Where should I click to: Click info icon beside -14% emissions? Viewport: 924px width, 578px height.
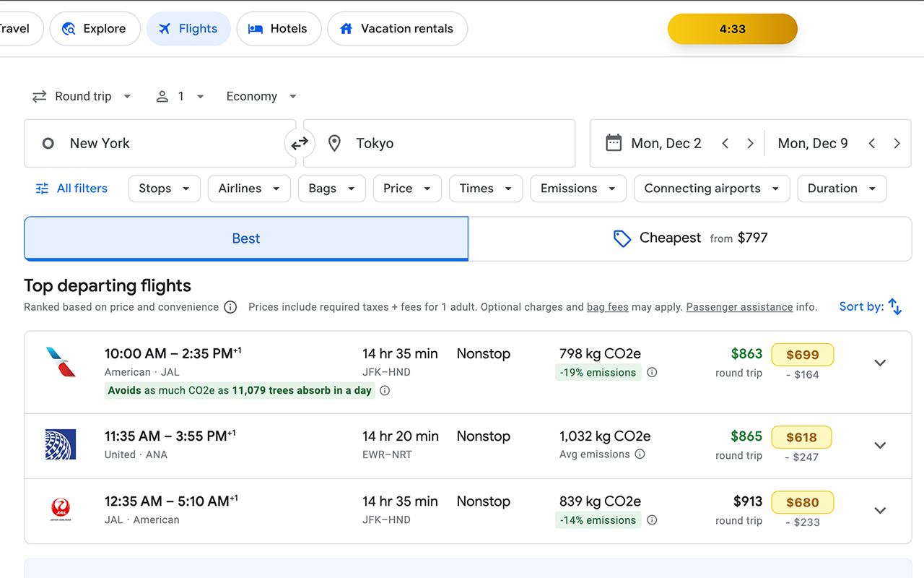(x=652, y=520)
